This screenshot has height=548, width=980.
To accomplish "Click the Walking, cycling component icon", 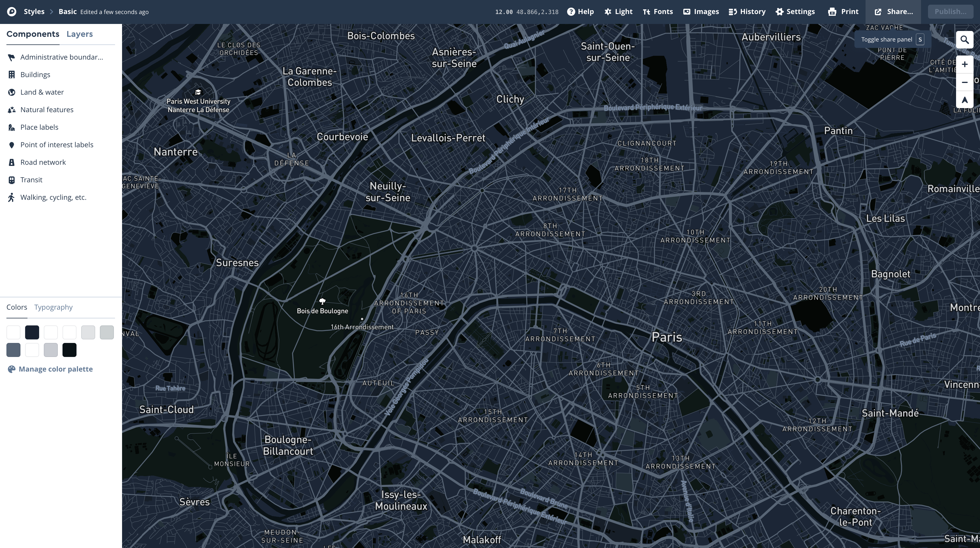I will 12,197.
